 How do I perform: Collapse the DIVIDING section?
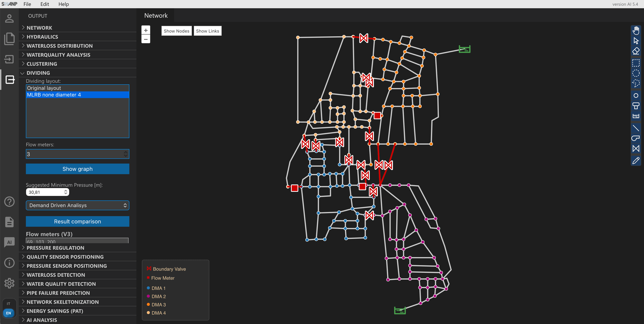pyautogui.click(x=77, y=73)
